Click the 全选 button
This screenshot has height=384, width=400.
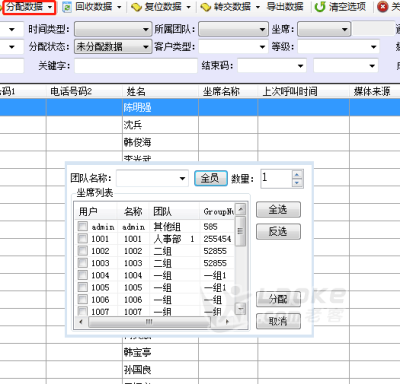[278, 210]
